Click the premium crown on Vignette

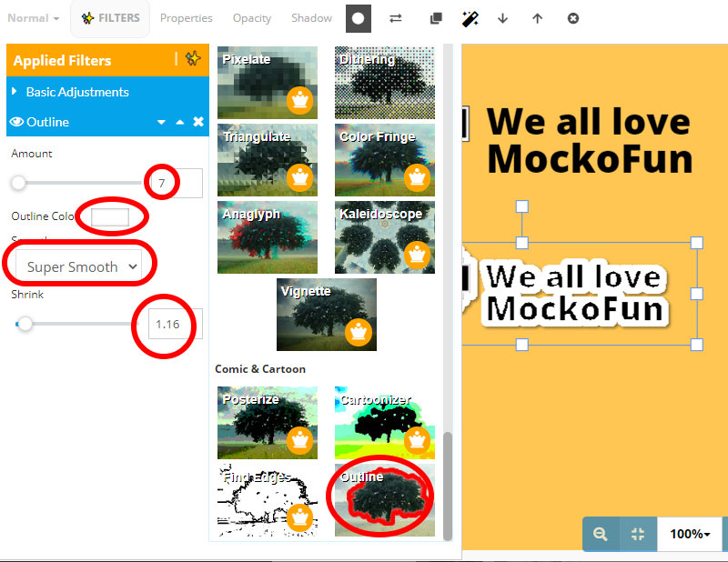point(359,332)
